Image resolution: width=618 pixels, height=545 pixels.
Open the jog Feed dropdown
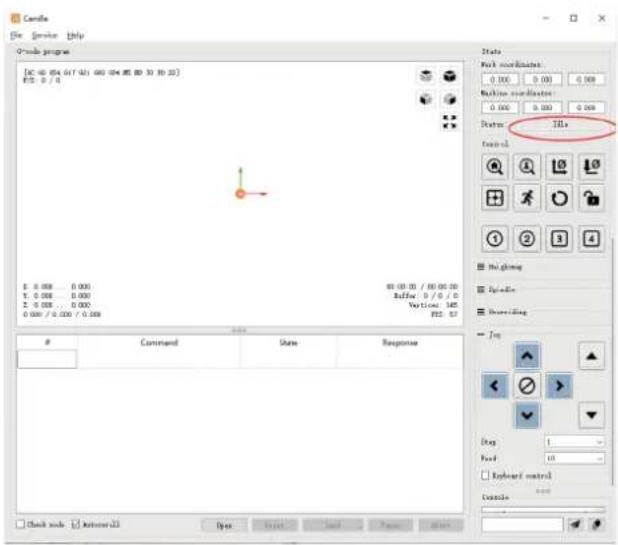574,458
